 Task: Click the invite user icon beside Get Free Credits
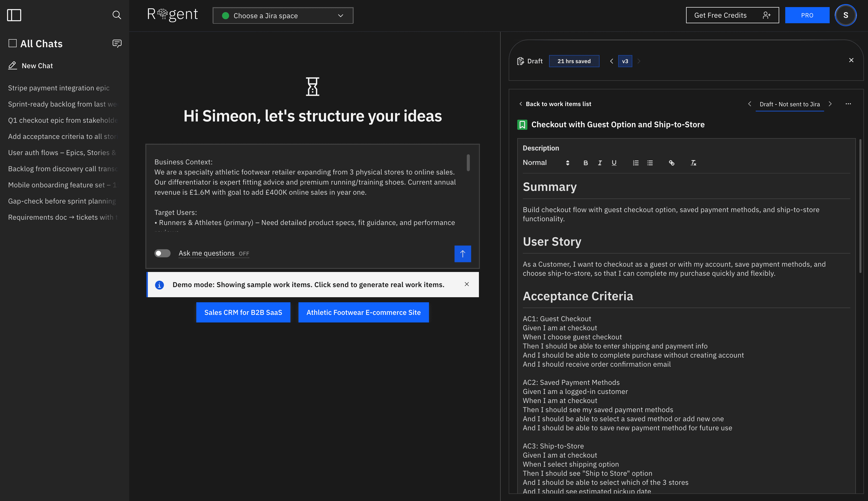point(767,15)
